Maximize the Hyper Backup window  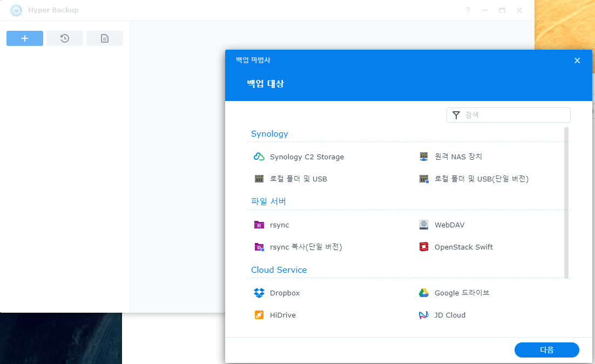pos(502,10)
